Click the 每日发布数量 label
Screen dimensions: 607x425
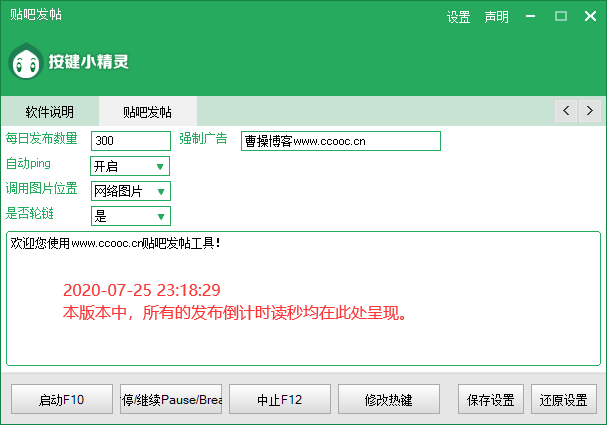click(41, 138)
